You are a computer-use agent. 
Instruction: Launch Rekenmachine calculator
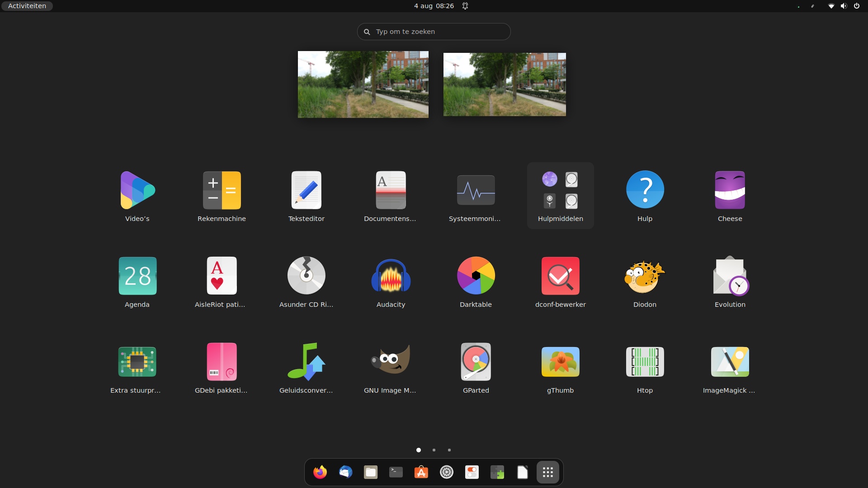point(222,190)
